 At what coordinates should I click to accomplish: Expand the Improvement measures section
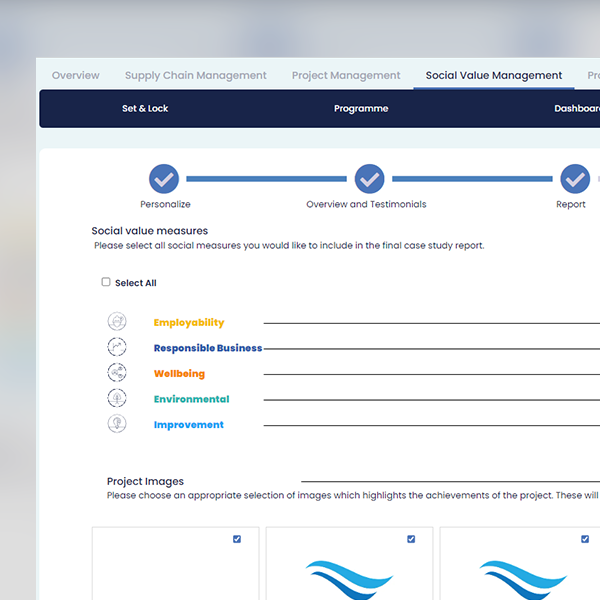[189, 425]
